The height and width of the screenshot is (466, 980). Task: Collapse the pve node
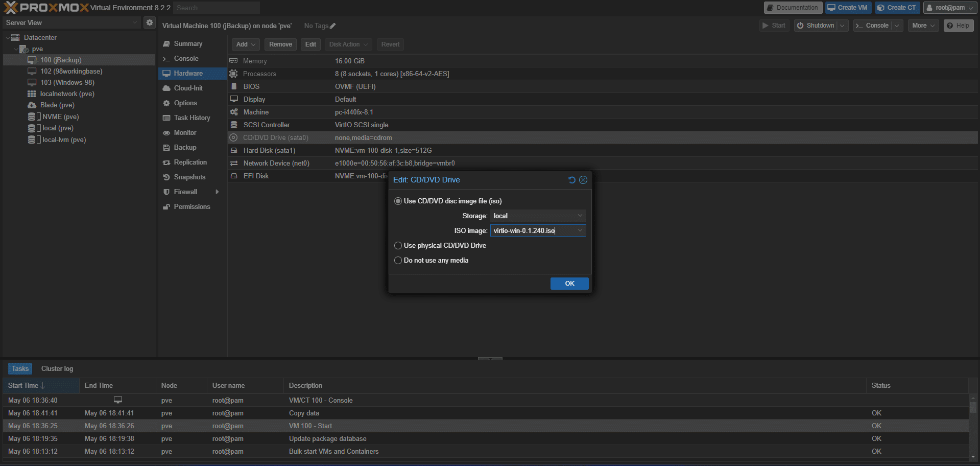click(15, 49)
